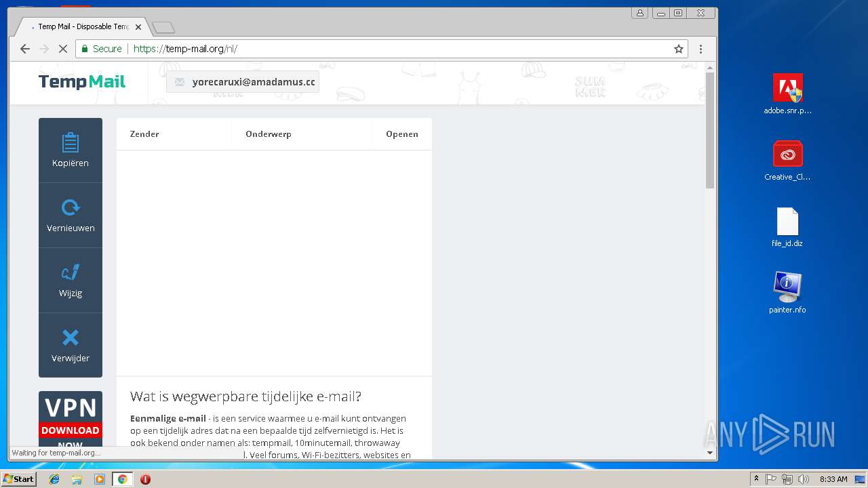Open Chrome's three-dot menu
Image resolution: width=868 pixels, height=488 pixels.
(701, 49)
